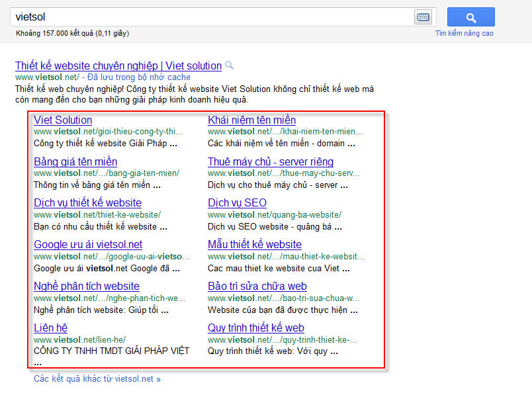The height and width of the screenshot is (397, 532).
Task: Click main description 'Thiết kế web chuyên nghiệp! Công ty...'
Action: [195, 95]
